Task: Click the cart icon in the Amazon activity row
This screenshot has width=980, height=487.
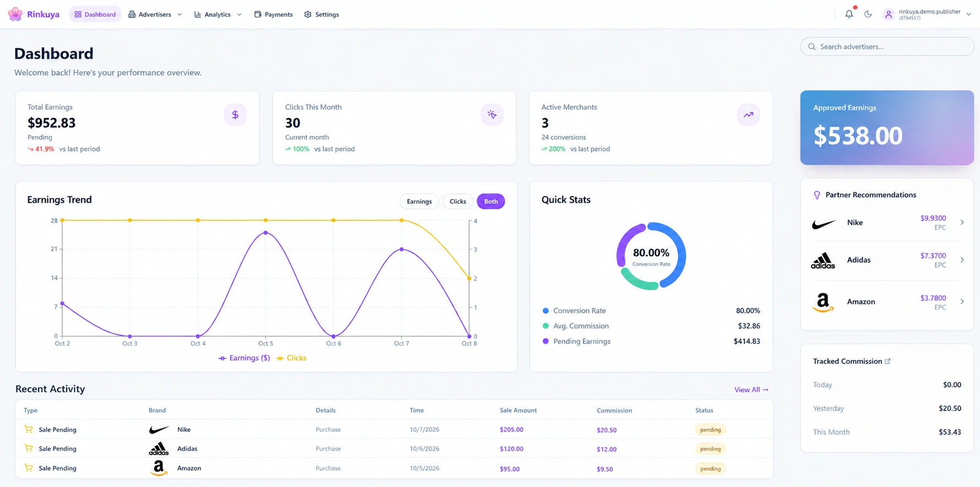Action: click(29, 468)
